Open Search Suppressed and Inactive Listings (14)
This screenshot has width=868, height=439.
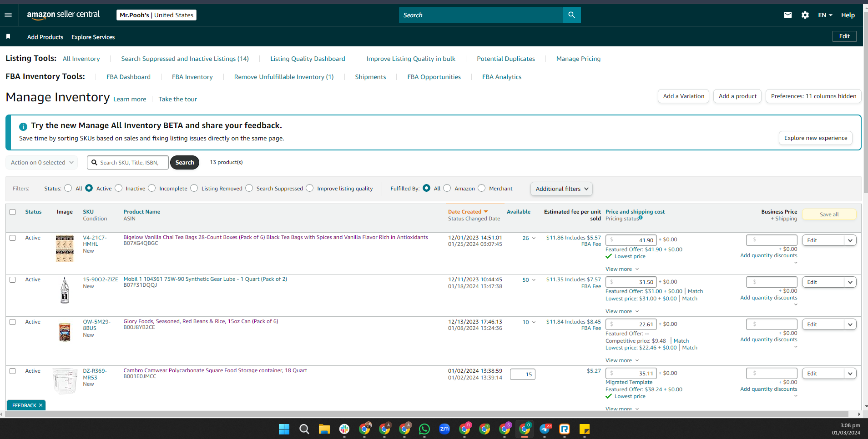point(185,59)
